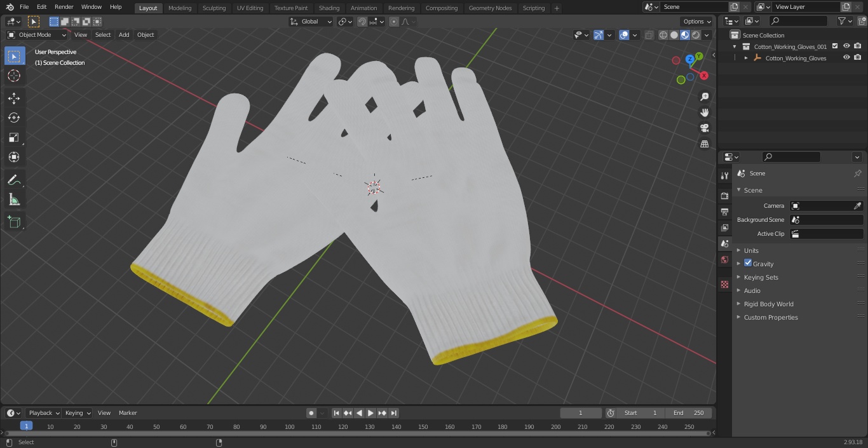Open the Playback dropdown
The width and height of the screenshot is (868, 448).
pyautogui.click(x=44, y=413)
